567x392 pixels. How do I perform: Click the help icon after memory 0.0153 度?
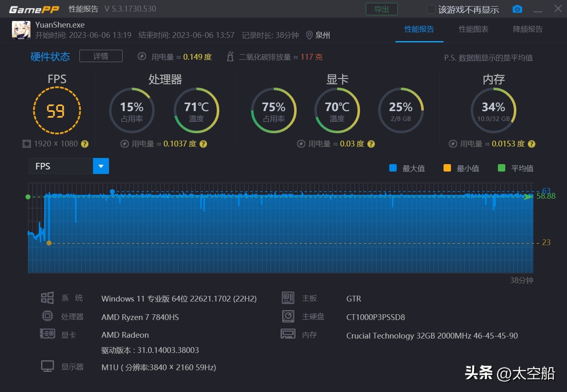[532, 144]
